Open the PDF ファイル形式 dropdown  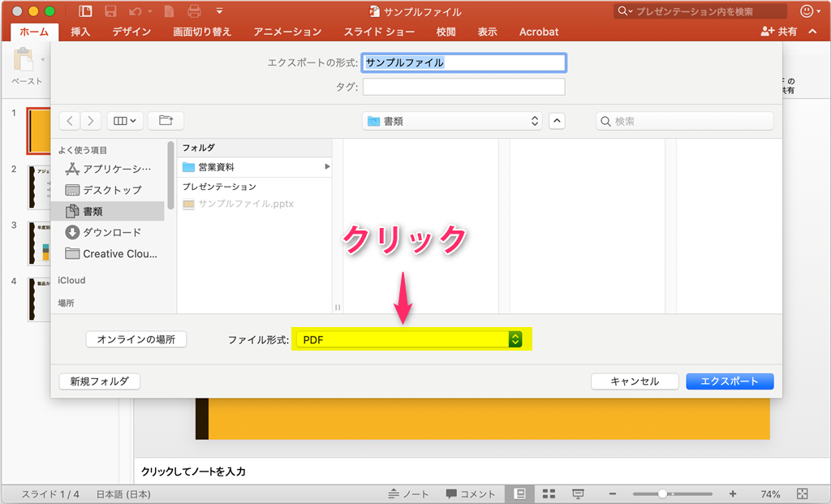pos(411,338)
